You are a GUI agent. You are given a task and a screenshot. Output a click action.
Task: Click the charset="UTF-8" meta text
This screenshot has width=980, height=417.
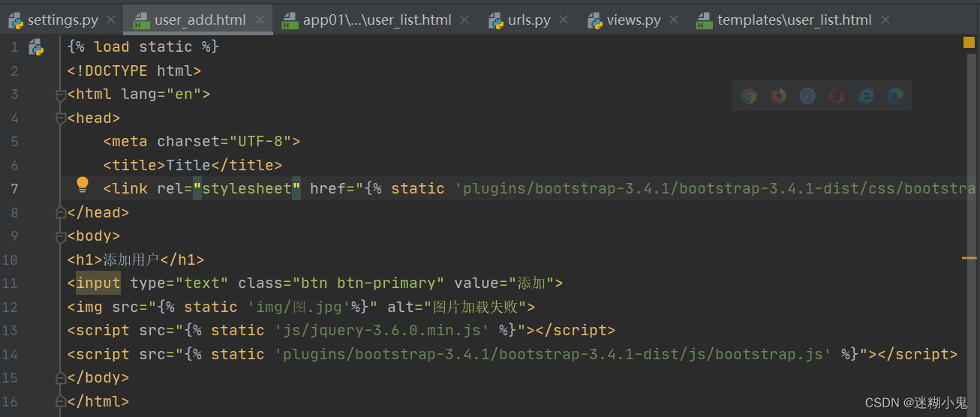click(224, 142)
